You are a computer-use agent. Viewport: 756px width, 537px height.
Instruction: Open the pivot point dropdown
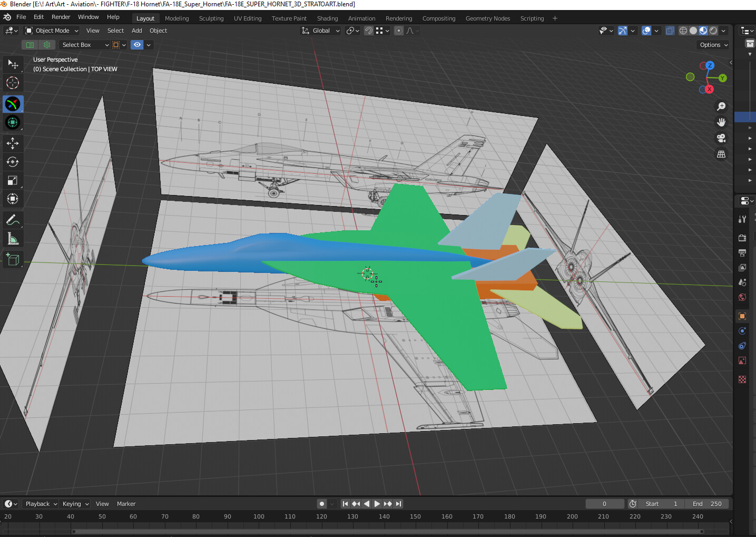click(352, 31)
